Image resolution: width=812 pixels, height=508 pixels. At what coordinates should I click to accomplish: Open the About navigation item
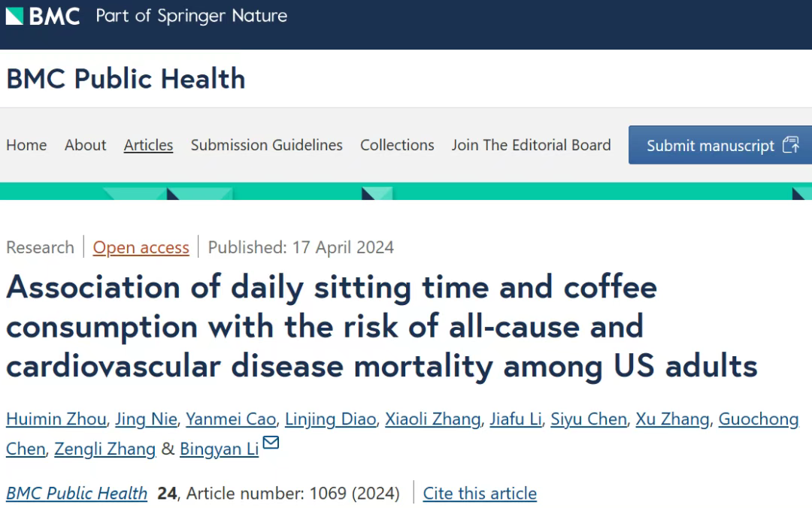coord(86,145)
